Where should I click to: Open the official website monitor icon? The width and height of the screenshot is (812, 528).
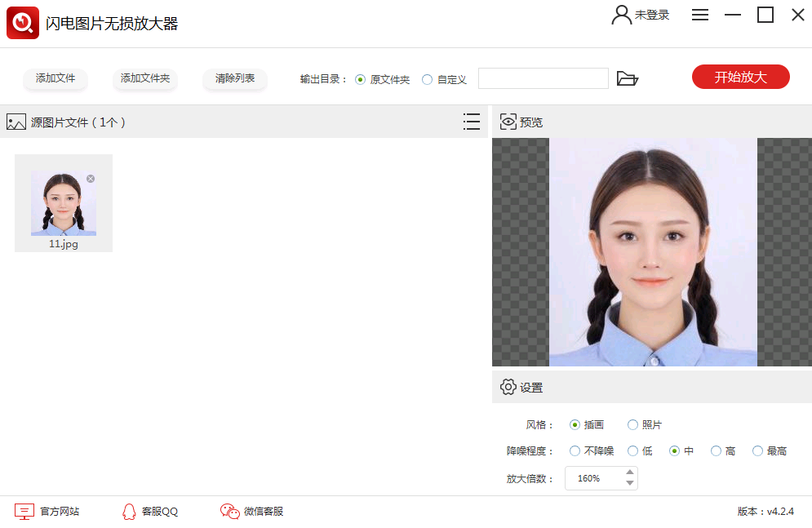click(x=24, y=512)
